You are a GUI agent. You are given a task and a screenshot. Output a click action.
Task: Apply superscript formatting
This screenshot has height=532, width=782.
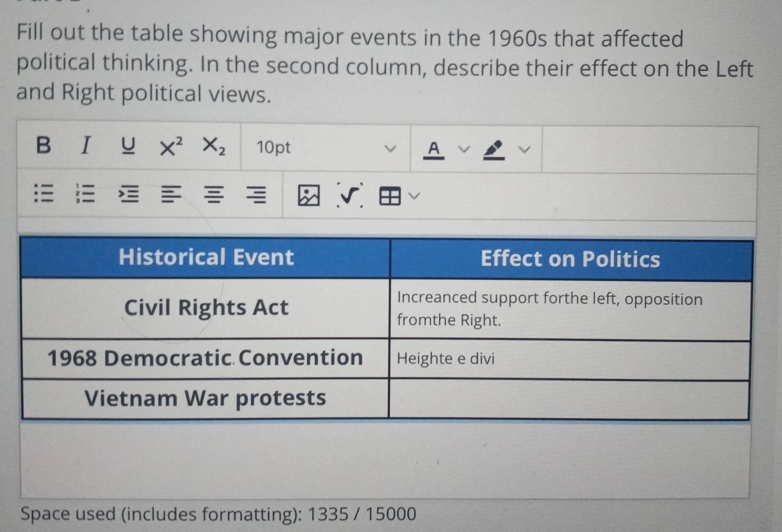171,146
